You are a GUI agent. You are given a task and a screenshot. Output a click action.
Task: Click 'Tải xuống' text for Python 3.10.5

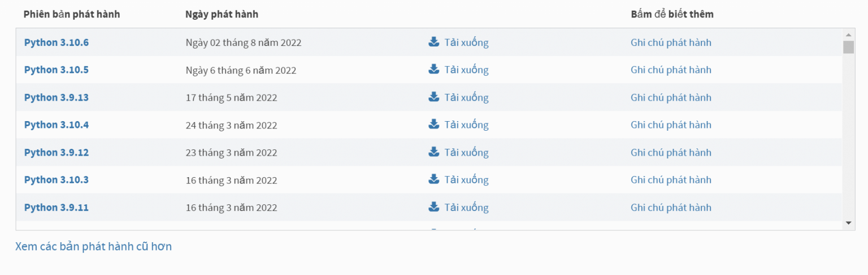[466, 70]
